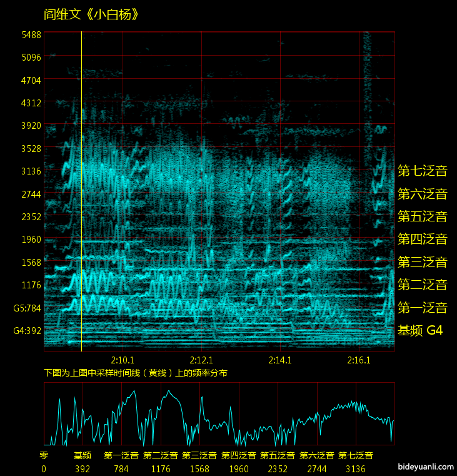The height and width of the screenshot is (476, 457).
Task: Select the 零 label under lower graph
Action: [x=44, y=455]
